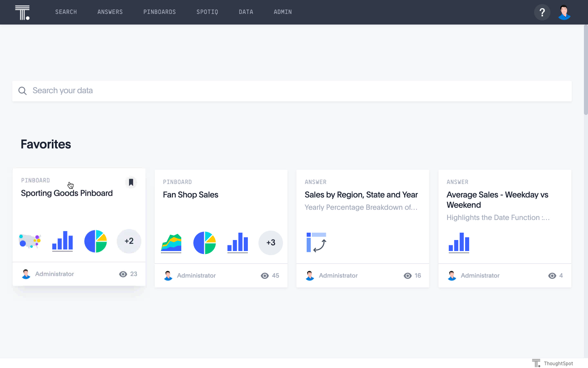Open the SPOTIQ menu
The image size is (588, 368).
point(207,12)
